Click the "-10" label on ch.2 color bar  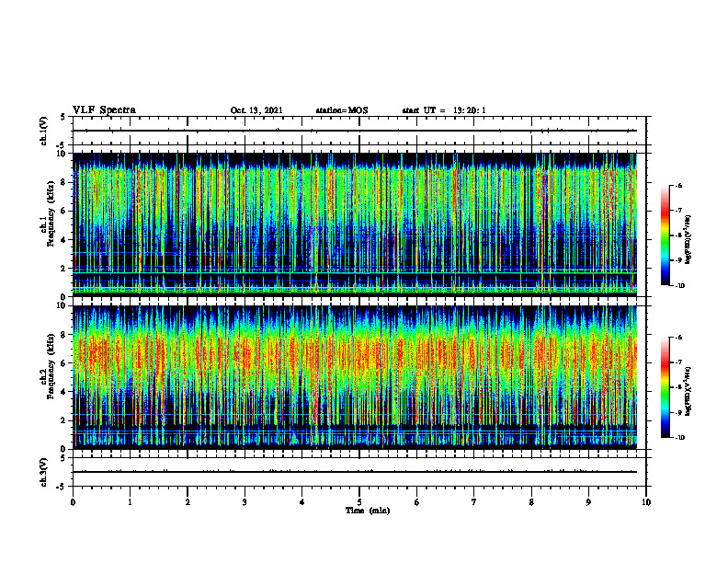679,438
